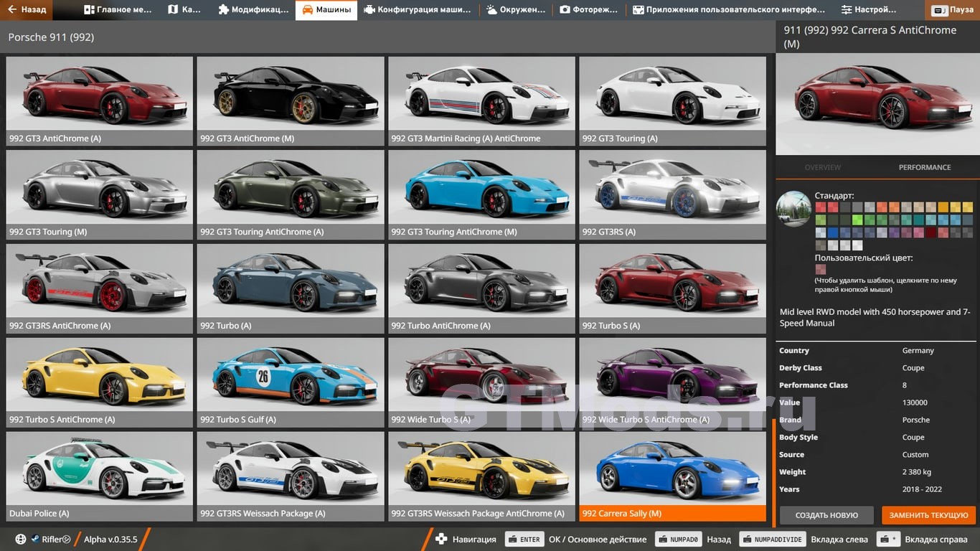
Task: Select the 992 Carrera Sally (M) car
Action: 673,476
